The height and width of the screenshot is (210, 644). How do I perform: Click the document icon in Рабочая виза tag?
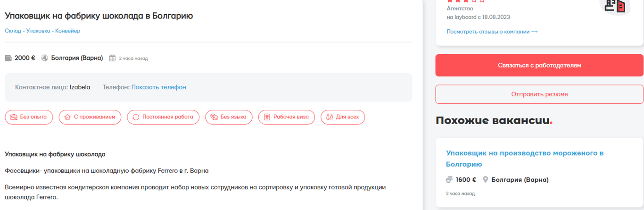(x=267, y=117)
